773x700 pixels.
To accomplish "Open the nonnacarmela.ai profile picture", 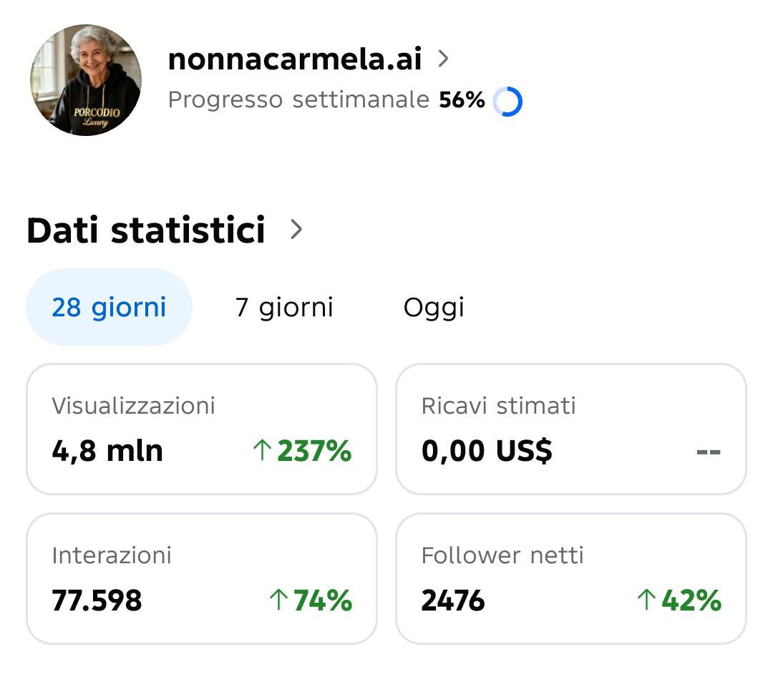I will (x=86, y=80).
